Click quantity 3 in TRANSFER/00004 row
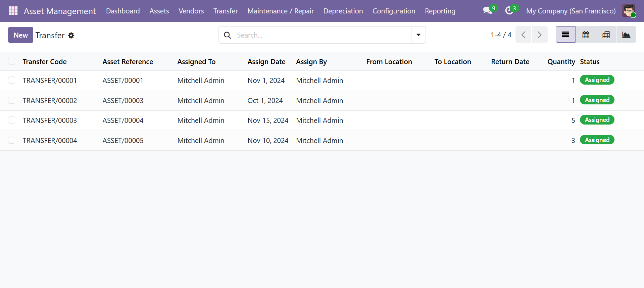The width and height of the screenshot is (644, 288). 573,141
